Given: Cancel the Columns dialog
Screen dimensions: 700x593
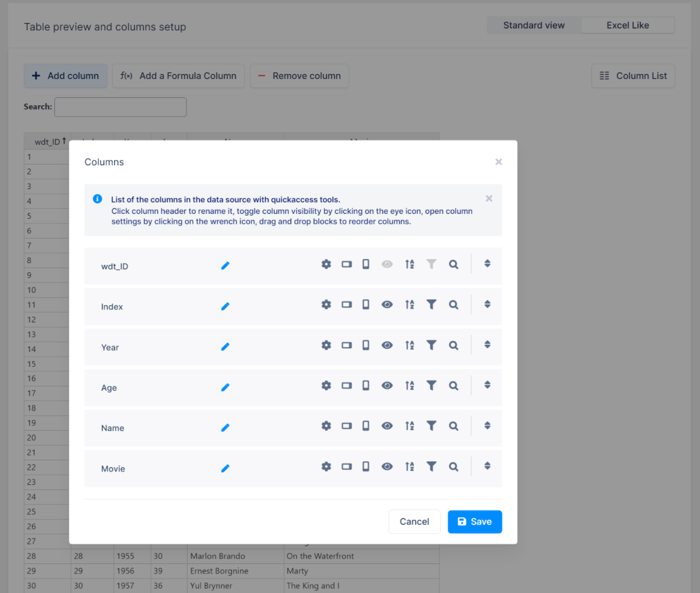Looking at the screenshot, I should tap(414, 521).
